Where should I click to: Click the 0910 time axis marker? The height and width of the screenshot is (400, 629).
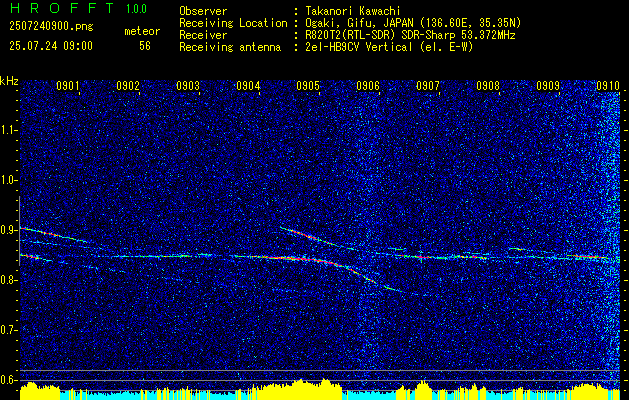[x=608, y=85]
